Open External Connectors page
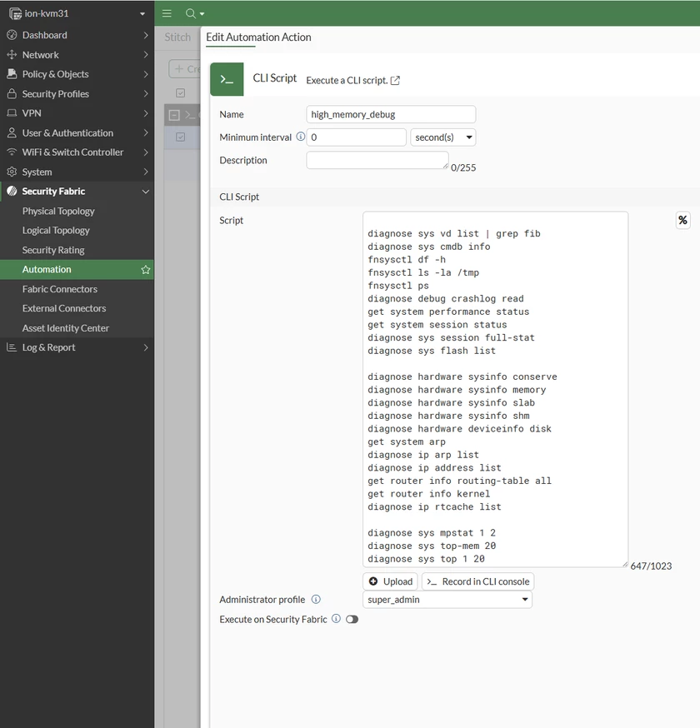 (x=64, y=308)
